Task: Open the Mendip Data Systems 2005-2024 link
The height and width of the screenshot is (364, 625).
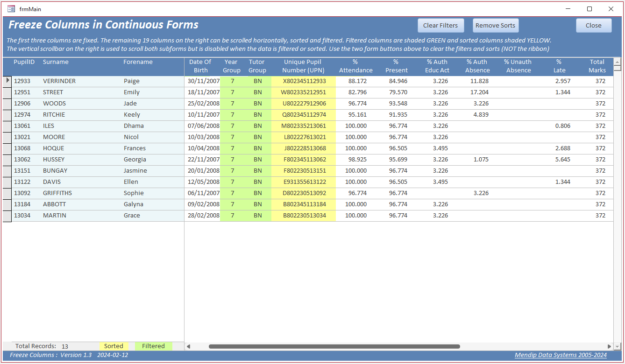Action: [x=561, y=355]
